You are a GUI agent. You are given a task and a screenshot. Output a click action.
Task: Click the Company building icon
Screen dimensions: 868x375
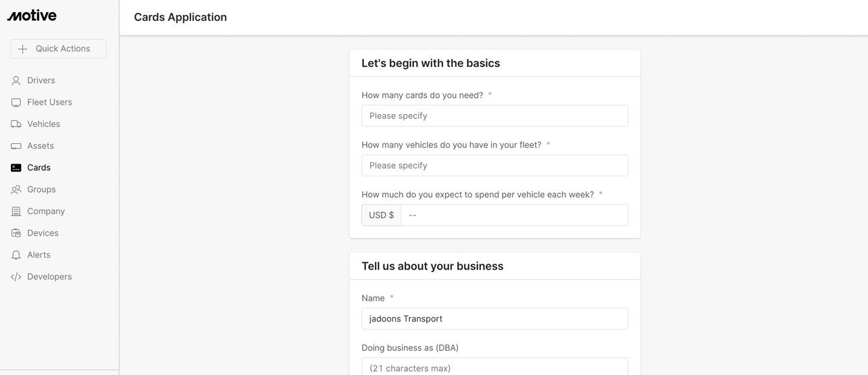tap(16, 211)
